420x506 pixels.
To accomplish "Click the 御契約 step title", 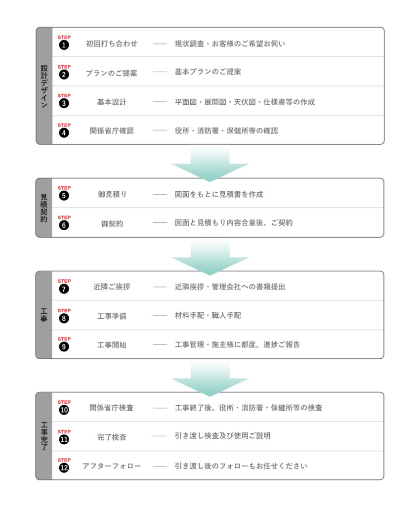I will pos(112,224).
